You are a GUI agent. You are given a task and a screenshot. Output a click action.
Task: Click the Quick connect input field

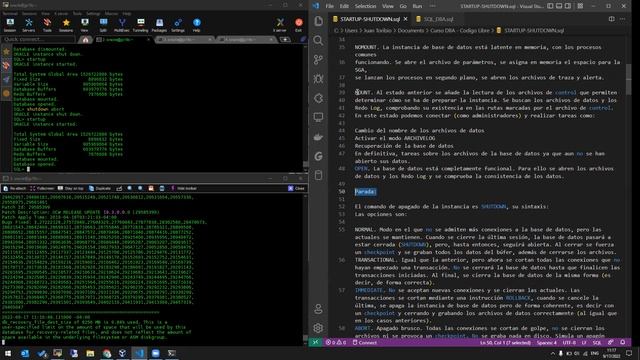coord(39,40)
